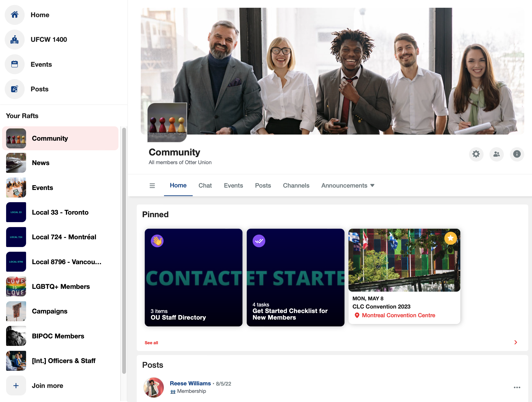
Task: Open the three-dot menu on Reese's post
Action: point(517,387)
